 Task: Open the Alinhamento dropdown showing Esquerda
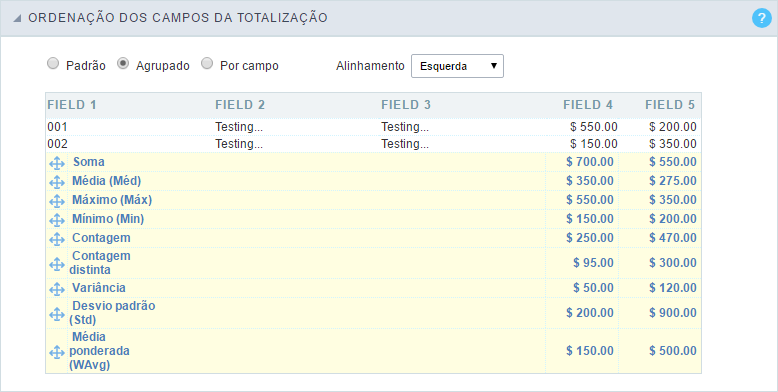457,66
